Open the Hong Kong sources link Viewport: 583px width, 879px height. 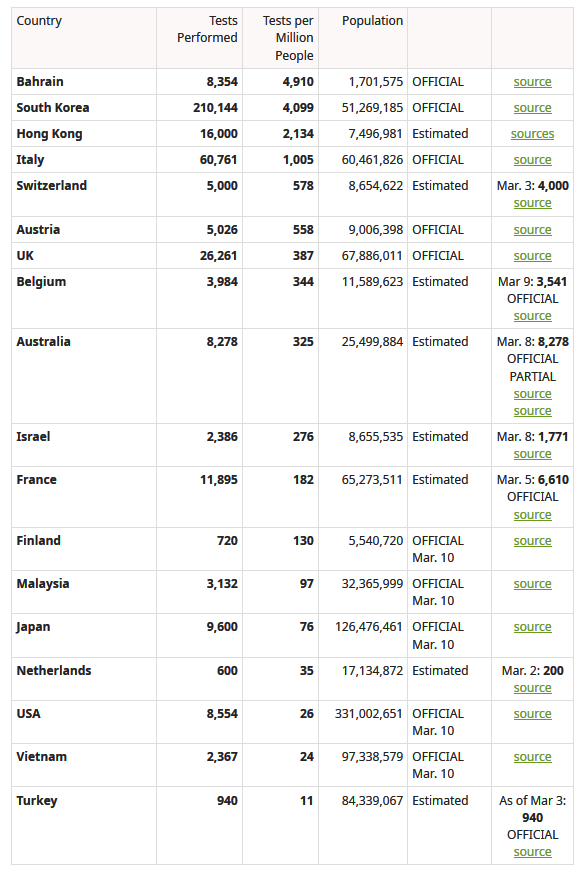pos(532,134)
